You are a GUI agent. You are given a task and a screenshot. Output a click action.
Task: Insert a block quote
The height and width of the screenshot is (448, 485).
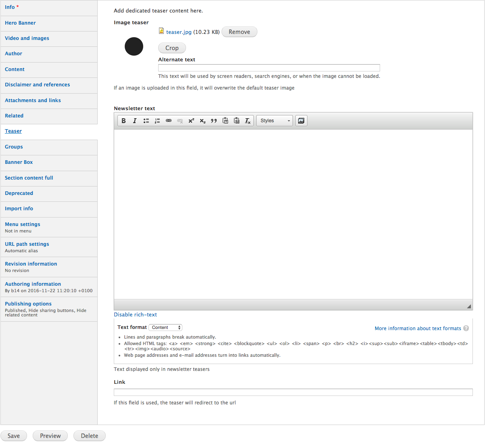pos(214,121)
